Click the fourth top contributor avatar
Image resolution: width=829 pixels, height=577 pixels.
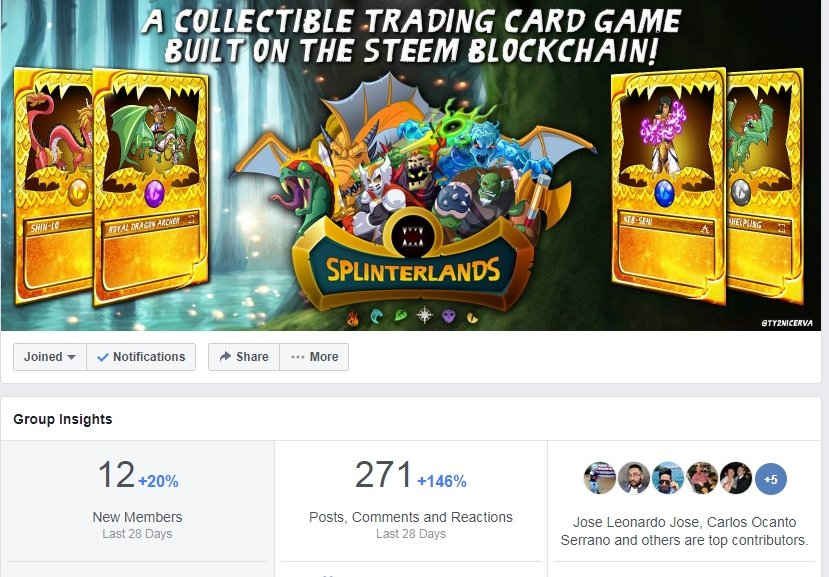(x=702, y=478)
